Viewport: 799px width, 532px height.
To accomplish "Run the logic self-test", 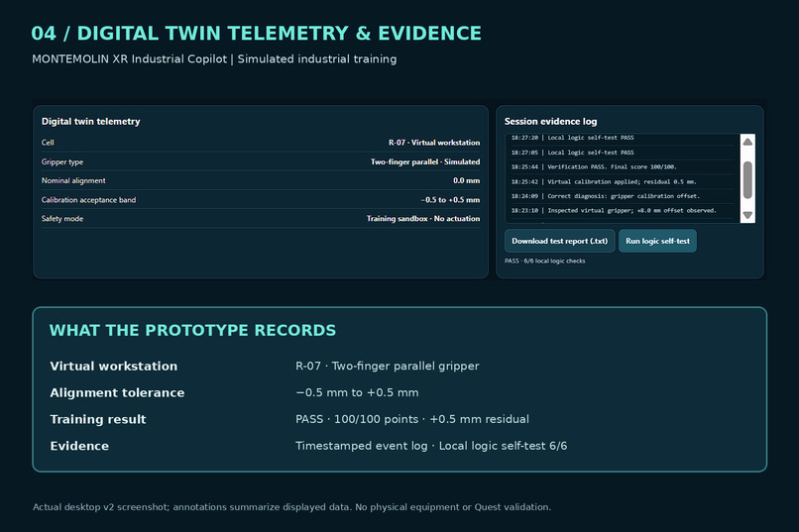I will coord(657,241).
